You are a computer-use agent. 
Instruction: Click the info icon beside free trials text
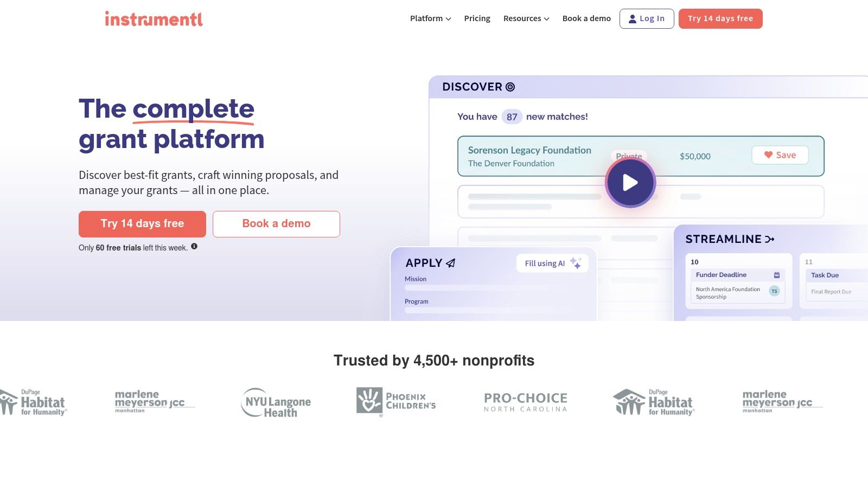pos(194,246)
